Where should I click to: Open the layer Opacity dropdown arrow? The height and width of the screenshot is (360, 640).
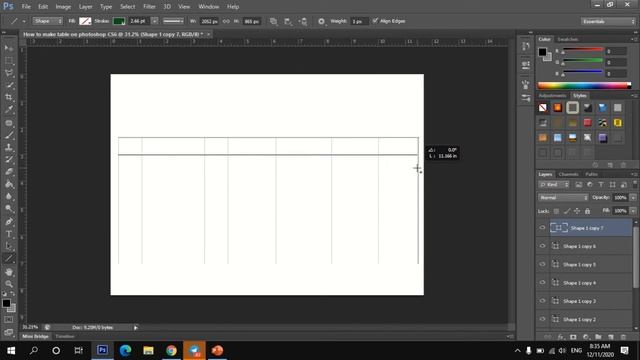[633, 198]
